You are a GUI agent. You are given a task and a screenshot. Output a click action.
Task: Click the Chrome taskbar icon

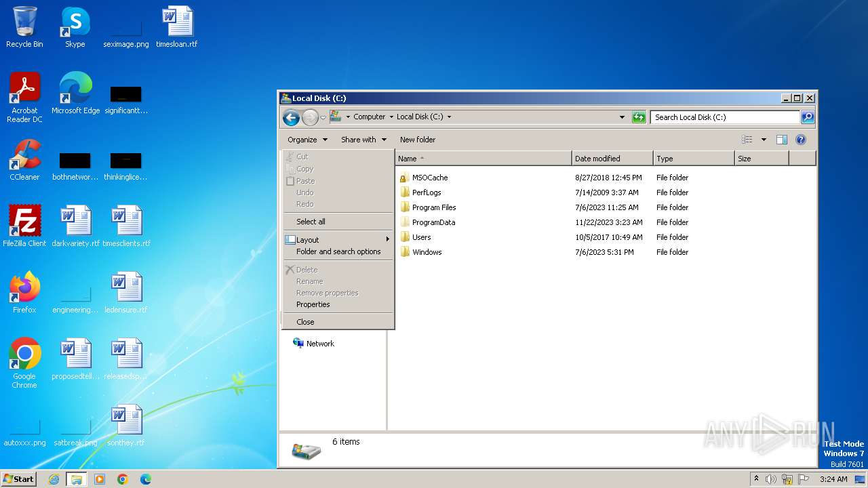[123, 479]
